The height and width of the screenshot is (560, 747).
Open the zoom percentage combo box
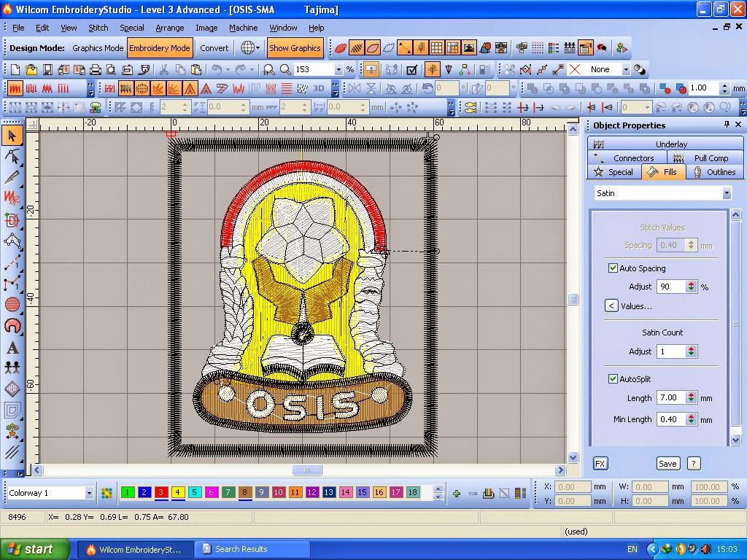pos(338,69)
